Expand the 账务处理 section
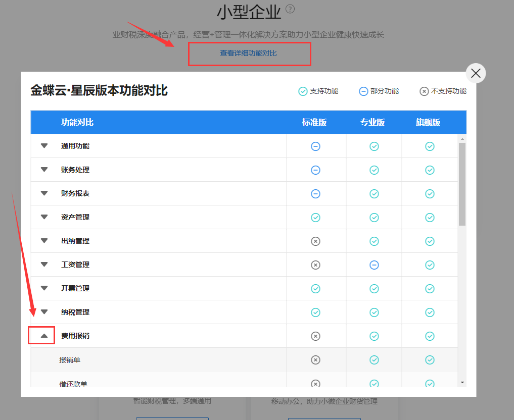Image resolution: width=514 pixels, height=420 pixels. pyautogui.click(x=43, y=170)
